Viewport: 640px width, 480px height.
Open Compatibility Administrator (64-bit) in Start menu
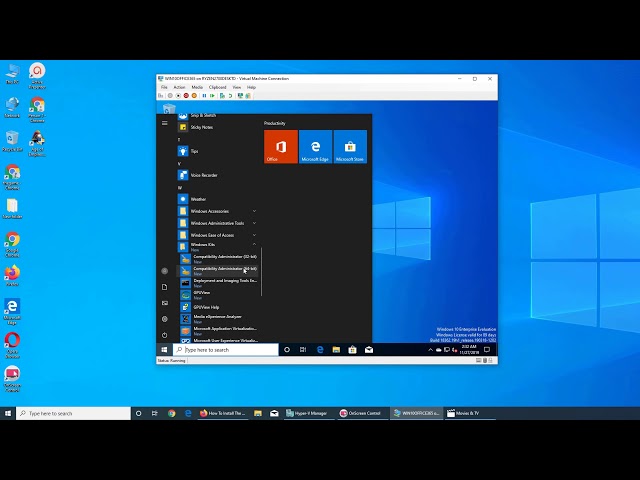(x=219, y=271)
